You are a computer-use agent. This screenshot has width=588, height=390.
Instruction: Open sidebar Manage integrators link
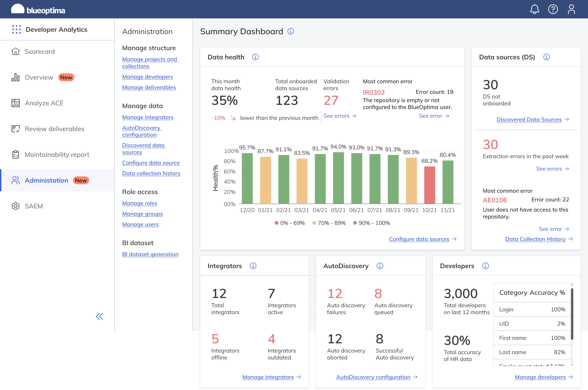point(147,117)
